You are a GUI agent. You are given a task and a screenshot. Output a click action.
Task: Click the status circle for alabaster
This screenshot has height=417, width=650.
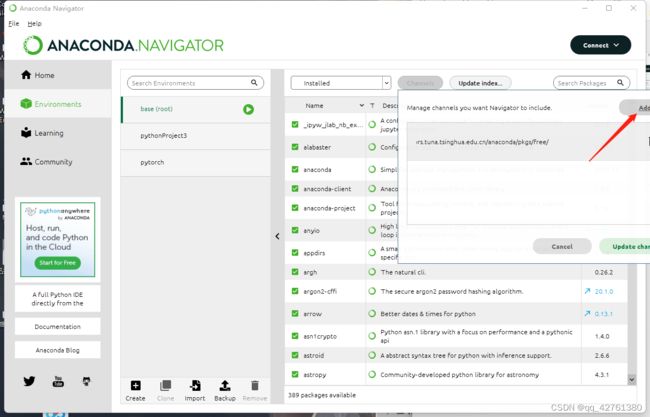click(x=372, y=147)
